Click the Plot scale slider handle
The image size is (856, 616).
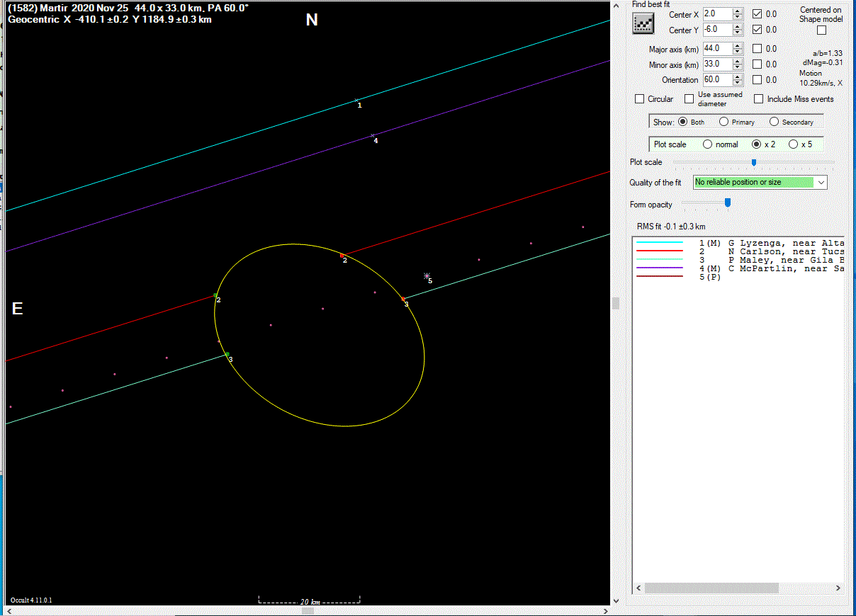tap(754, 162)
